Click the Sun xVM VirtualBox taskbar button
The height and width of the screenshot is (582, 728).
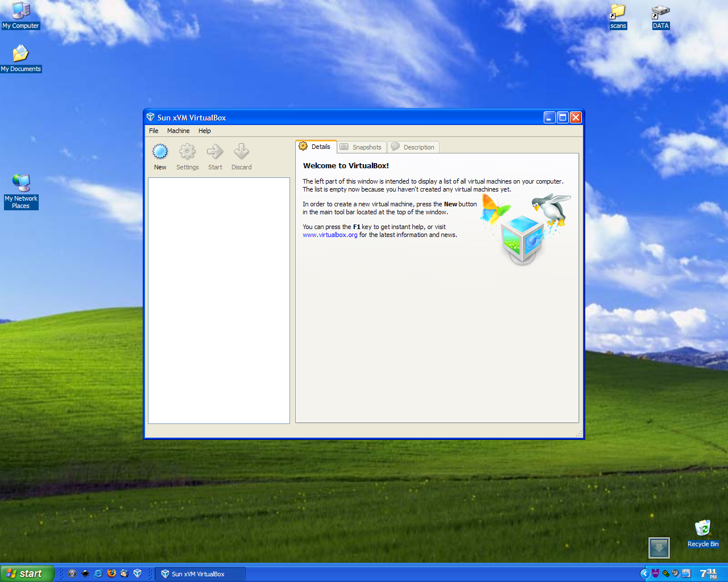coord(200,574)
